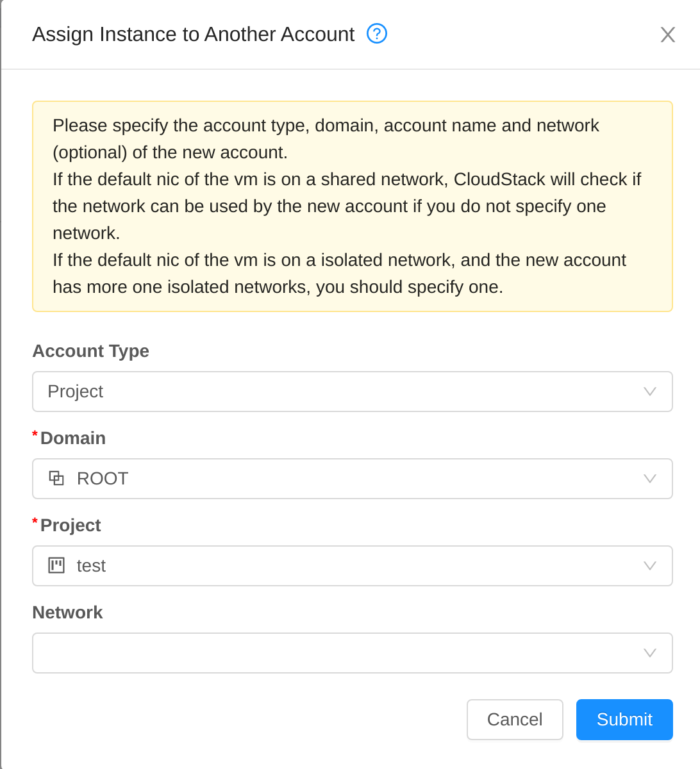Click the yellow information banner

pos(352,205)
